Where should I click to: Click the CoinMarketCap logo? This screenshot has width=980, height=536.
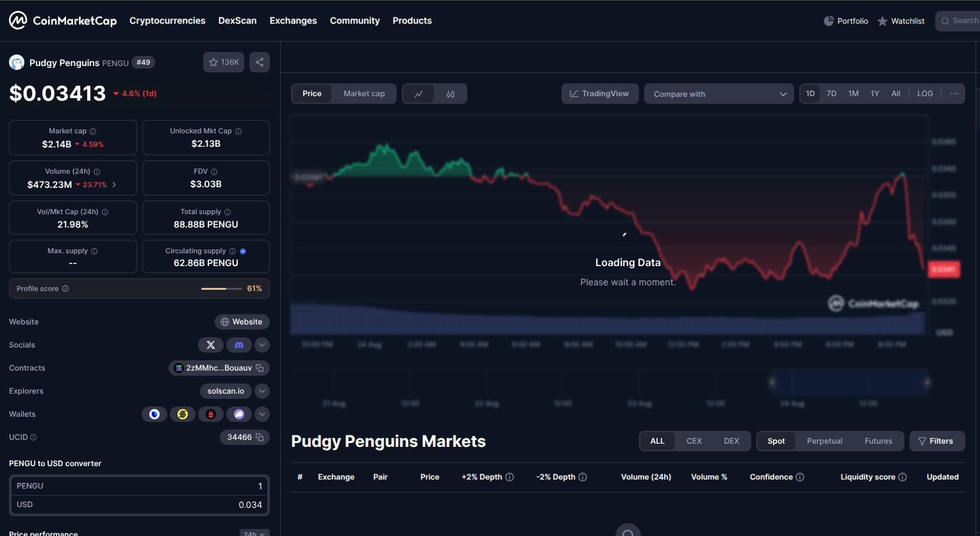pos(63,21)
